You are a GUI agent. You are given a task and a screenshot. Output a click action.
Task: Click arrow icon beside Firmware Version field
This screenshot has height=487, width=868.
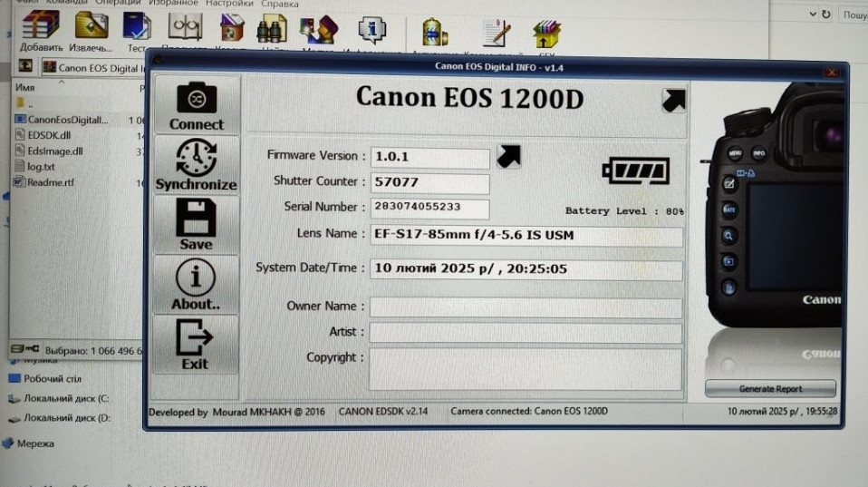(508, 156)
